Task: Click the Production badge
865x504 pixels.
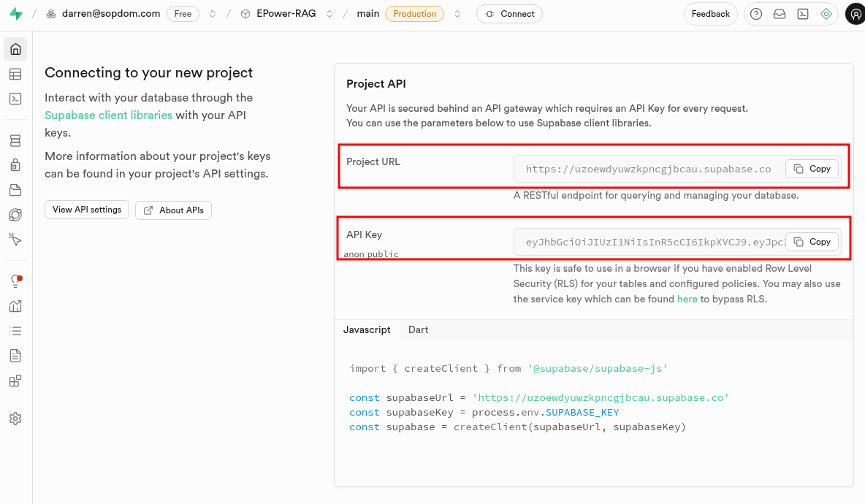Action: [x=414, y=14]
